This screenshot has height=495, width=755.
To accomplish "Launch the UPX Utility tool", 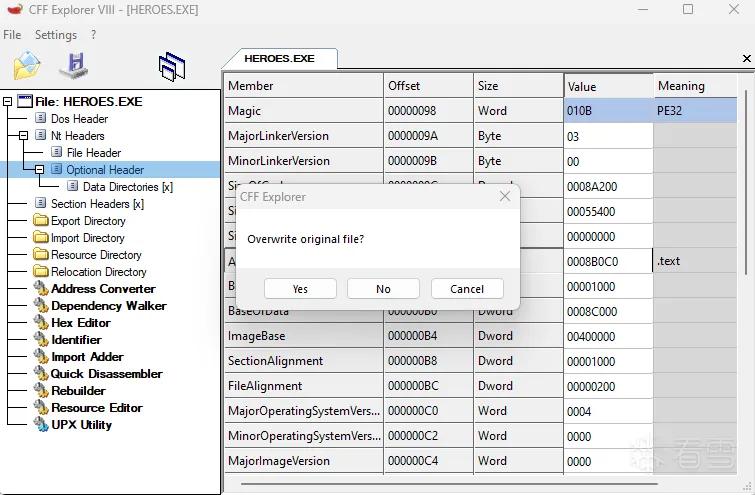I will [81, 425].
